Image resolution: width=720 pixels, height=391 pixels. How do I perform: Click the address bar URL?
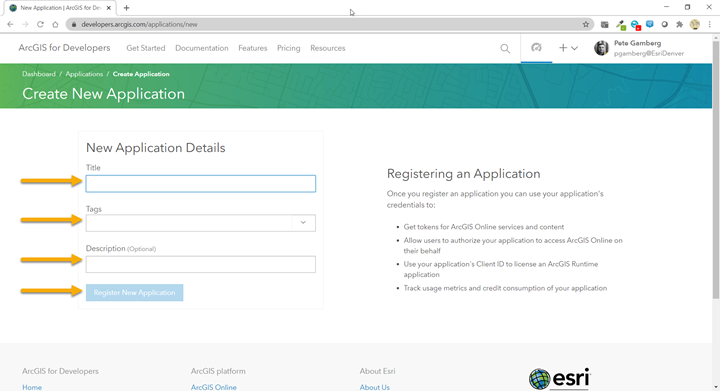[139, 24]
